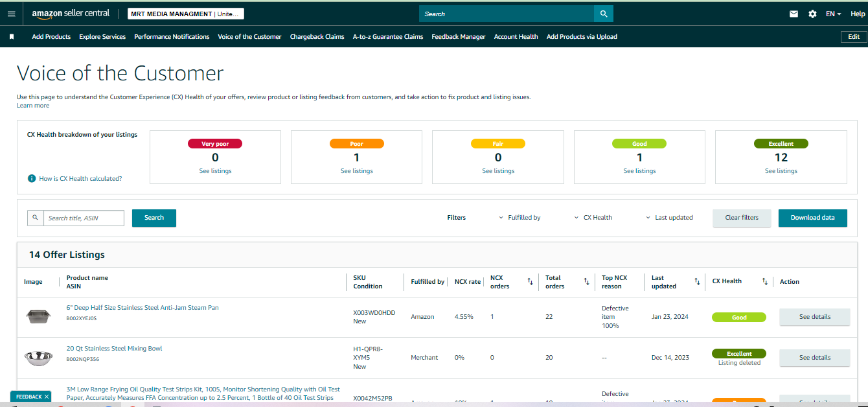Image resolution: width=868 pixels, height=407 pixels.
Task: Open the messages envelope icon
Action: 794,14
